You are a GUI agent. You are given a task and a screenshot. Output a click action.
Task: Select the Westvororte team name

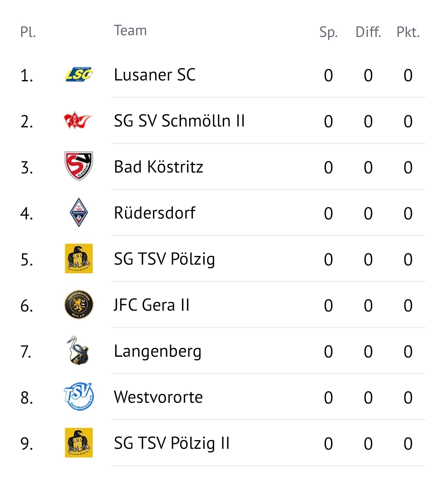pyautogui.click(x=158, y=397)
